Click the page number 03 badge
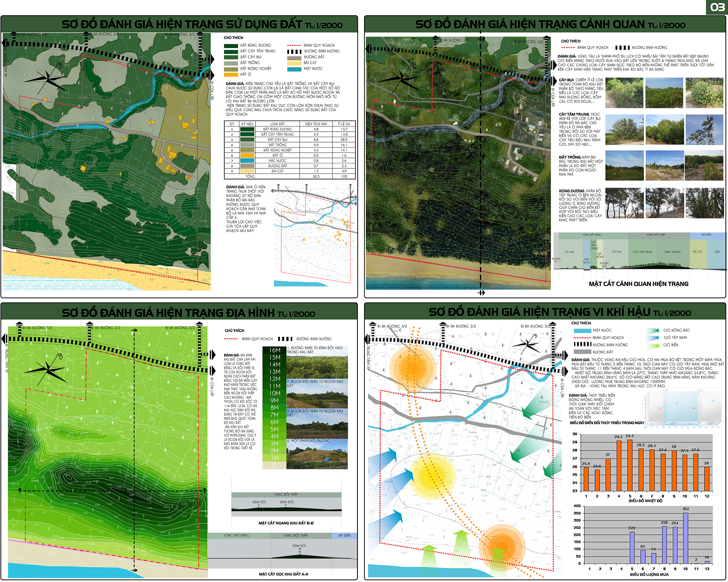728x582 pixels. click(717, 7)
